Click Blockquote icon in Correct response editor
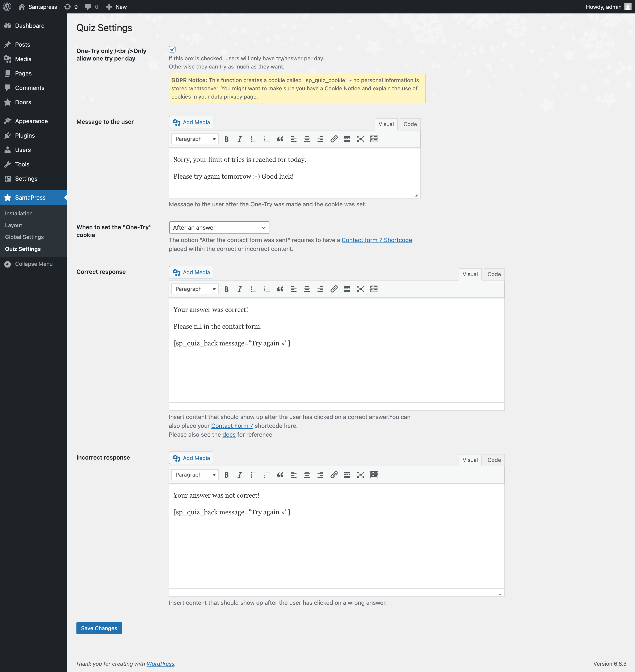 pos(280,289)
